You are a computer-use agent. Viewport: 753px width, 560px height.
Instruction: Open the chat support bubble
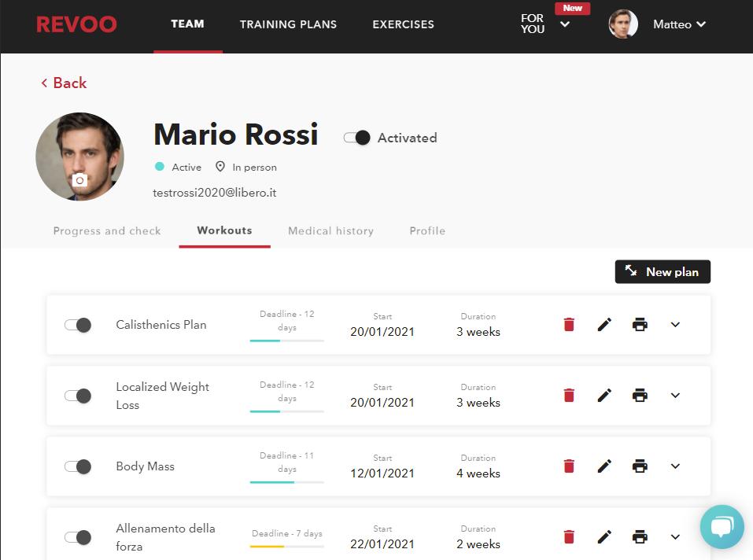(722, 526)
